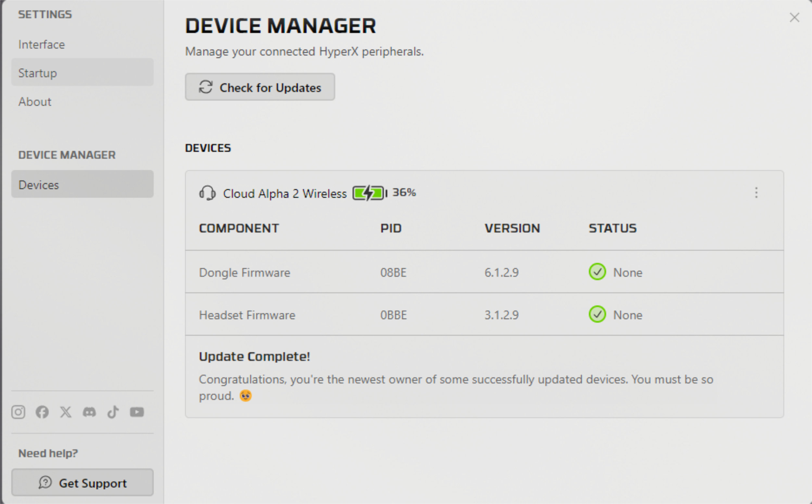Click the Headset Firmware version 3.1.2.9
Viewport: 812px width, 504px height.
[x=501, y=315]
